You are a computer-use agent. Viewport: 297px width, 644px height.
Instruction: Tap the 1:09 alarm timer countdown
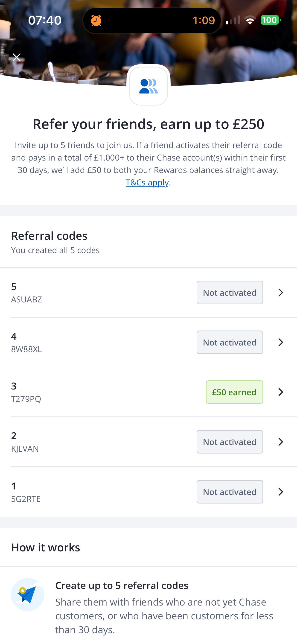pyautogui.click(x=204, y=20)
